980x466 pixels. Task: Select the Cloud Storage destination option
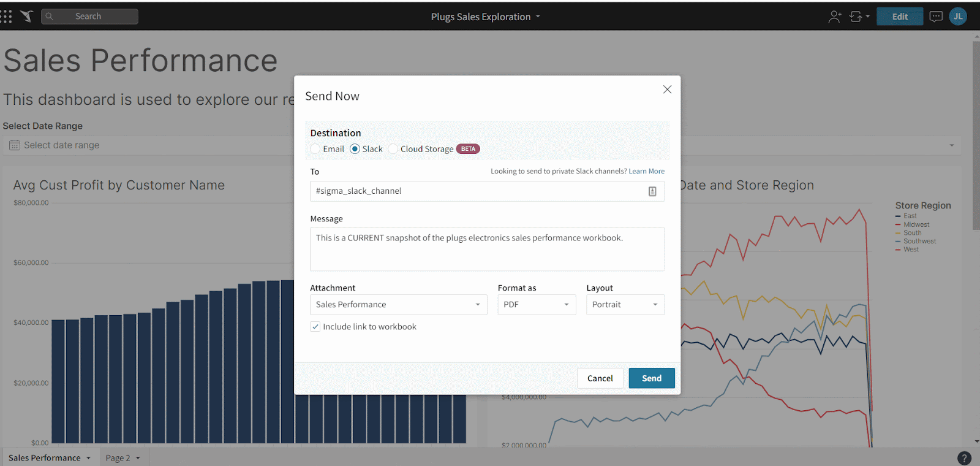coord(393,149)
